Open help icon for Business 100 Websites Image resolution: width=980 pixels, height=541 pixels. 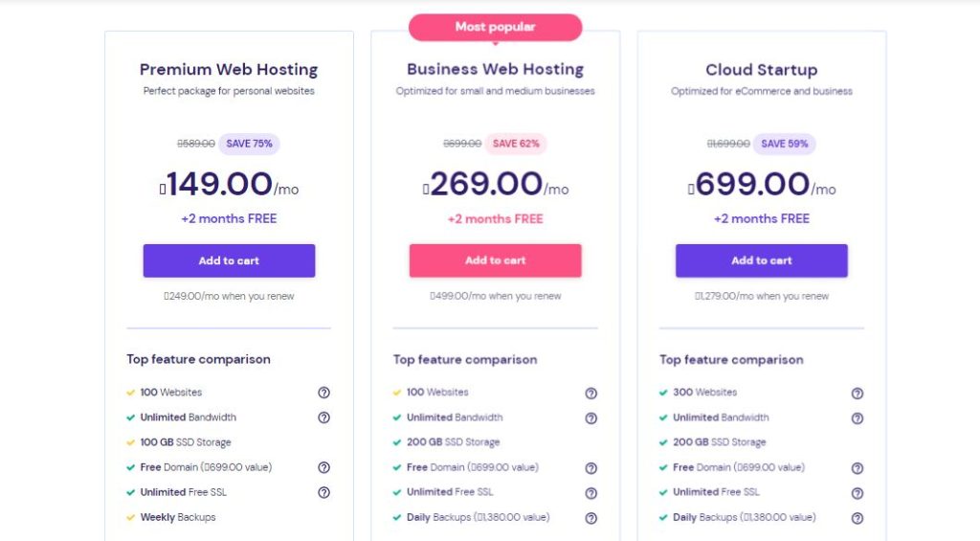tap(590, 394)
